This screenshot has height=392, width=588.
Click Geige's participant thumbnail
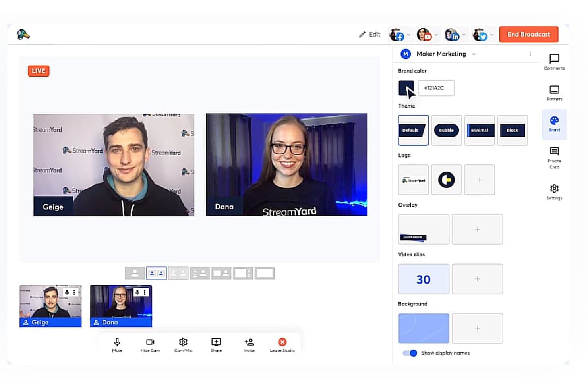tap(50, 306)
